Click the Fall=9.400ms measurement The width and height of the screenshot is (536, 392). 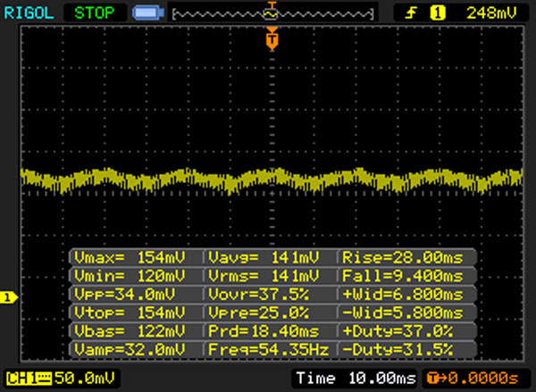(403, 276)
